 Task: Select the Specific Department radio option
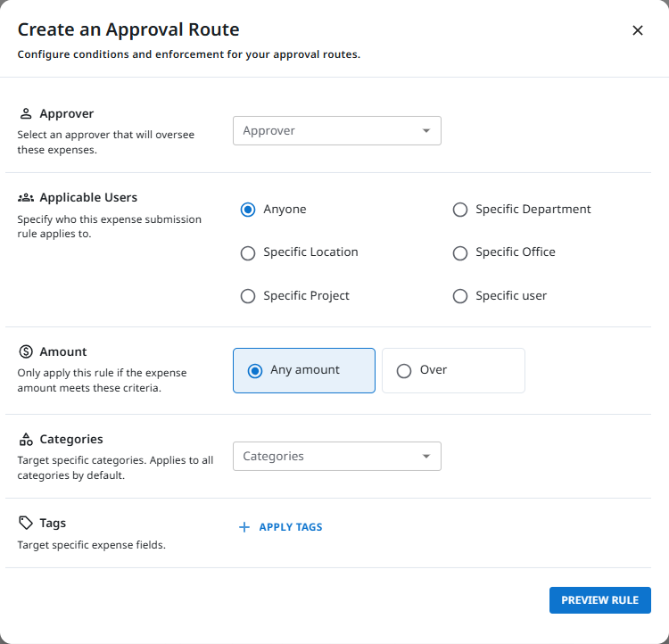pos(460,210)
